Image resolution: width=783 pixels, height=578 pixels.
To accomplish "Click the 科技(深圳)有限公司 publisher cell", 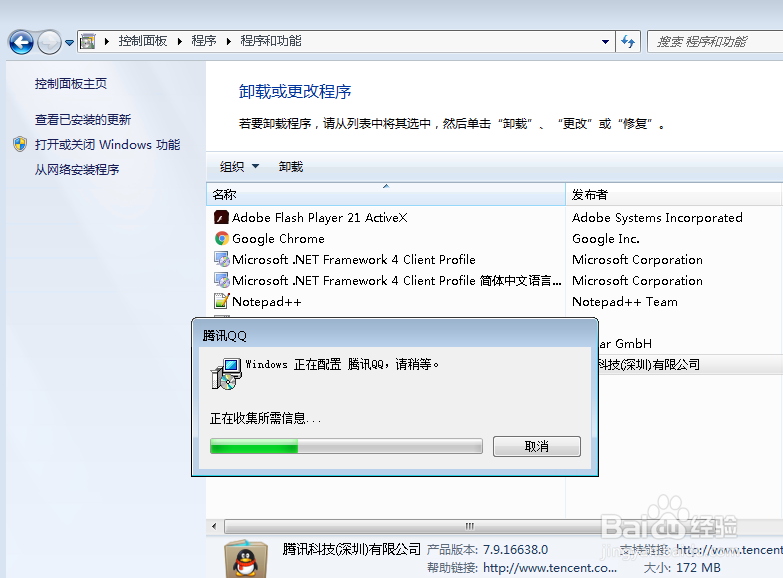I will (x=650, y=365).
